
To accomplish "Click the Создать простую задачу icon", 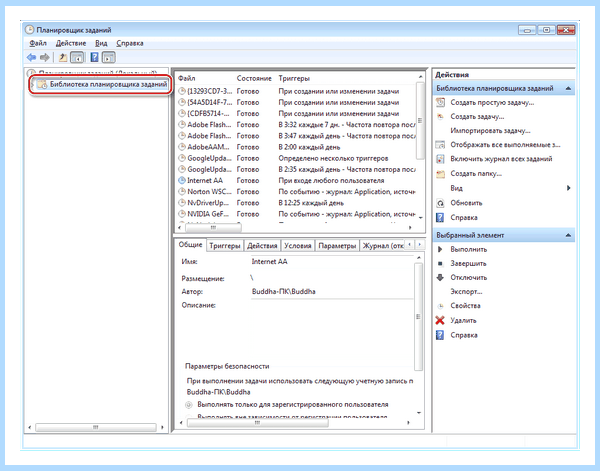I will tap(440, 103).
